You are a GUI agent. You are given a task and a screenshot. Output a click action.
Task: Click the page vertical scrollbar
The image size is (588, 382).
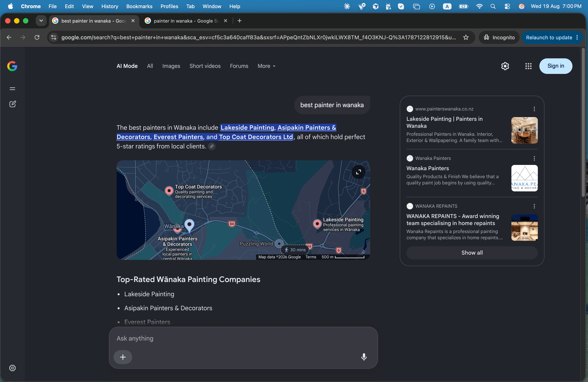pyautogui.click(x=583, y=123)
